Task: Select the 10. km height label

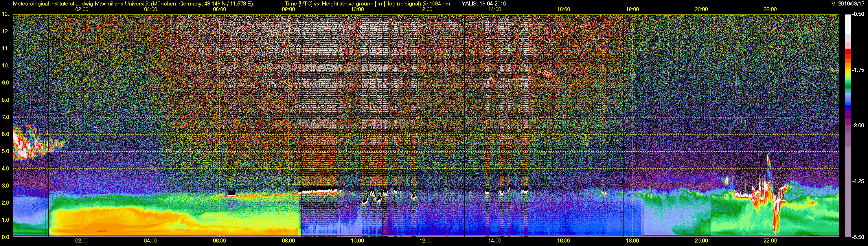Action: [5, 65]
